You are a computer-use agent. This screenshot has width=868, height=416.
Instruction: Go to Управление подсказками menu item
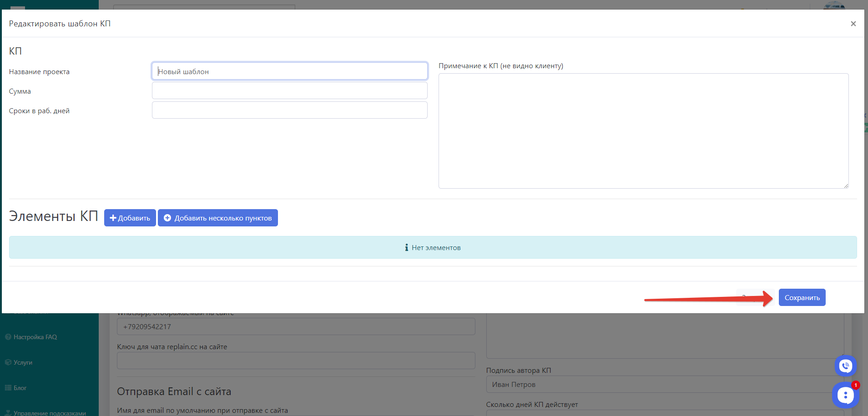tap(50, 413)
